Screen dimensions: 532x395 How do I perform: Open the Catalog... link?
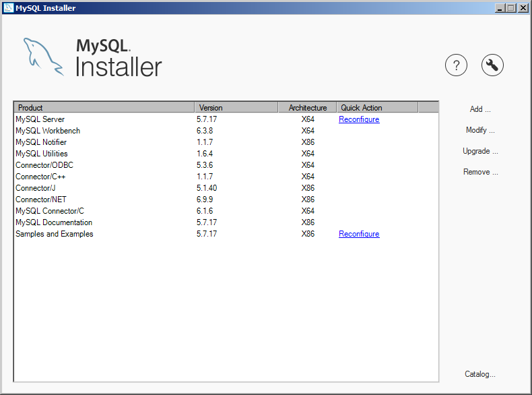[x=479, y=374]
